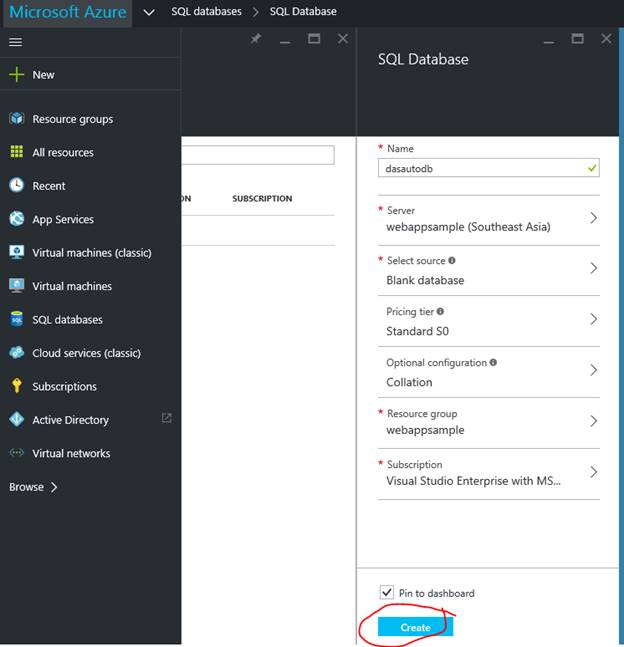The width and height of the screenshot is (624, 647).
Task: Open the Pricing tier chevron
Action: click(x=593, y=320)
